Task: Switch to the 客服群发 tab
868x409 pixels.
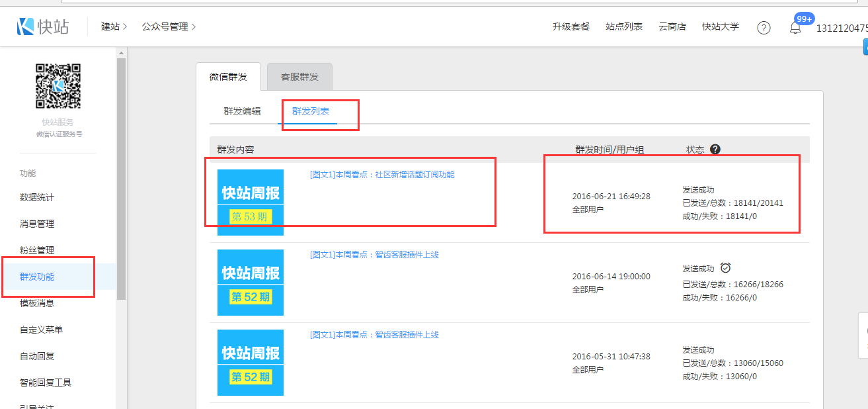Action: (x=299, y=77)
